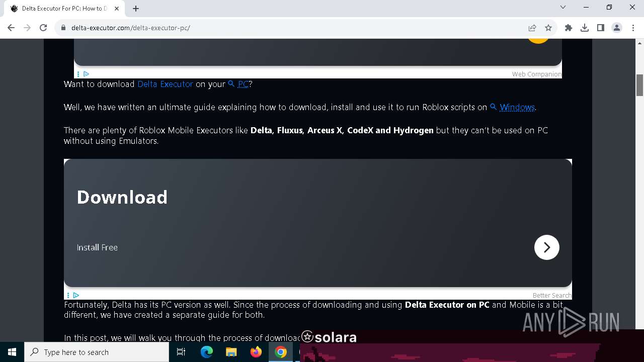
Task: Open Chrome downloads icon
Action: coord(585,28)
